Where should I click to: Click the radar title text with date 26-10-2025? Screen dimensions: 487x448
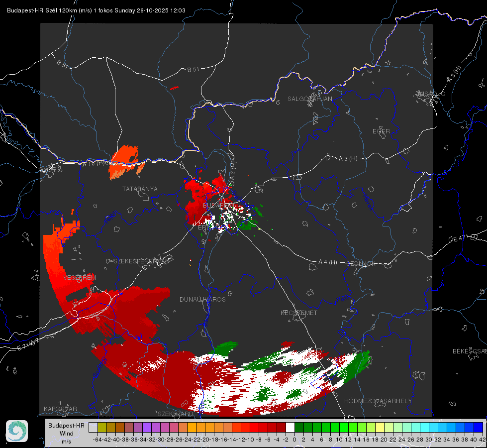(x=97, y=10)
